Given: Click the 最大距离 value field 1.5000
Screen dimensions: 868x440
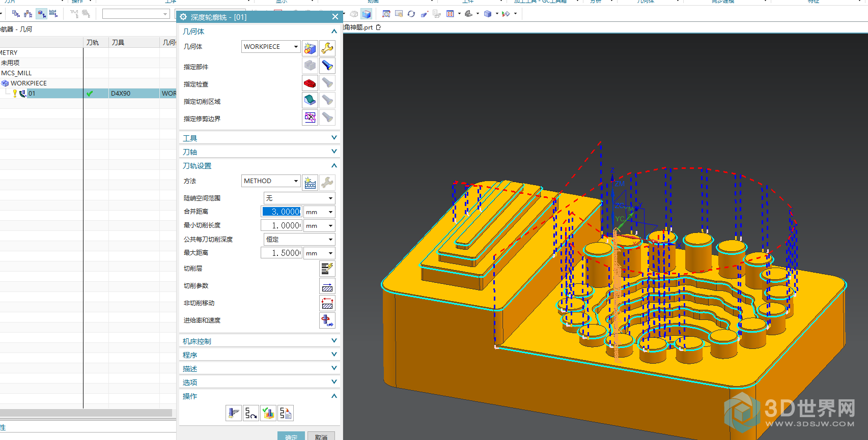Looking at the screenshot, I should tap(282, 253).
